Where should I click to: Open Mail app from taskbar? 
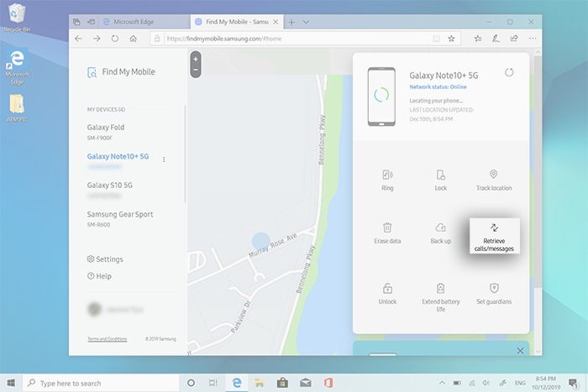coord(306,383)
